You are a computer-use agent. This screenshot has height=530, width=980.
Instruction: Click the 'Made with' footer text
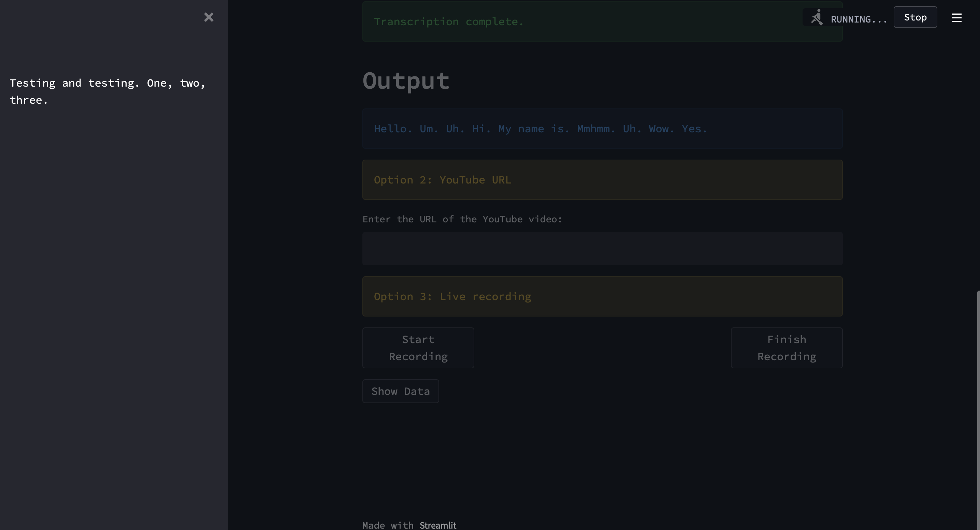pyautogui.click(x=388, y=525)
